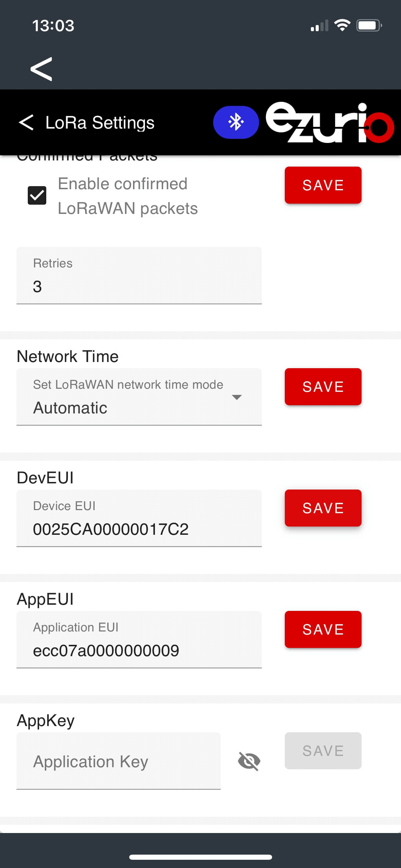Focus the Device EUI input field
Viewport: 401px width, 868px height.
[139, 518]
